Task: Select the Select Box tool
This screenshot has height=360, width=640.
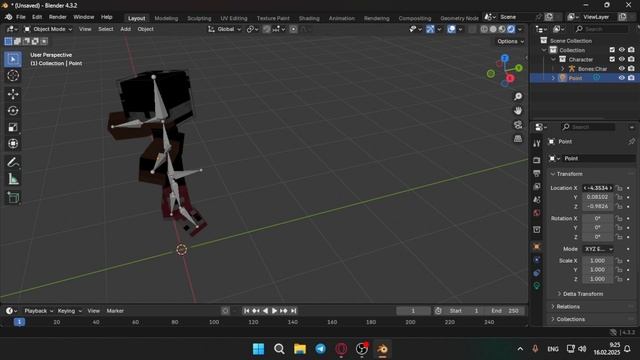Action: coord(13,59)
